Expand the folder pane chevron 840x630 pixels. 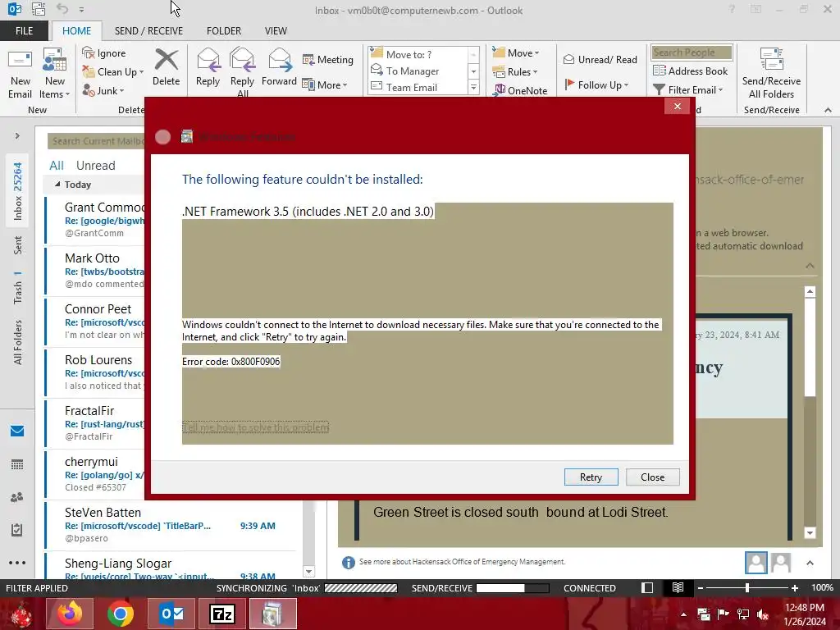coord(17,135)
